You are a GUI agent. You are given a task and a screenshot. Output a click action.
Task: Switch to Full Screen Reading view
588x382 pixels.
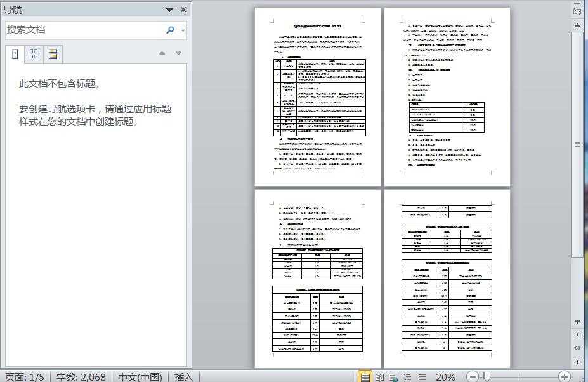[x=379, y=377]
